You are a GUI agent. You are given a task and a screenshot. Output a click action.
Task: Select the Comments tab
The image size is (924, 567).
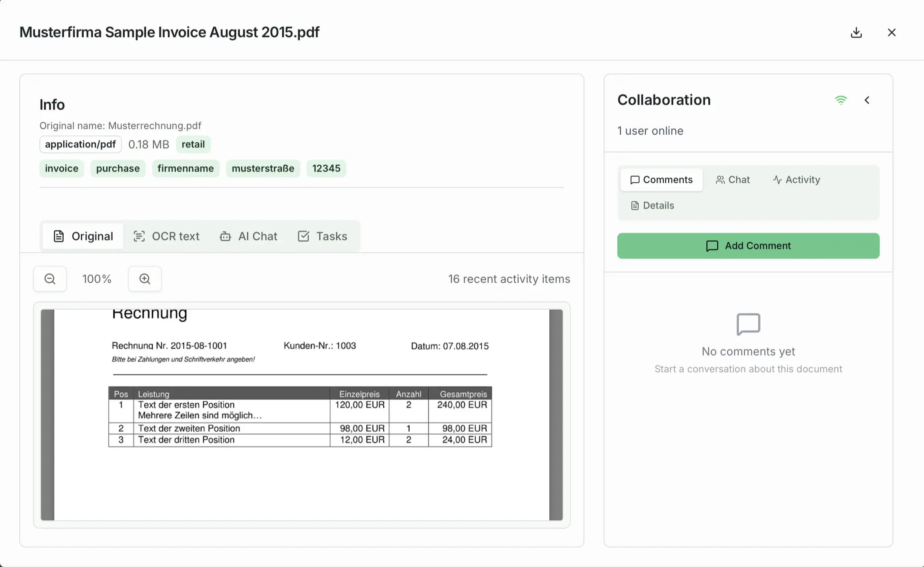(x=661, y=180)
